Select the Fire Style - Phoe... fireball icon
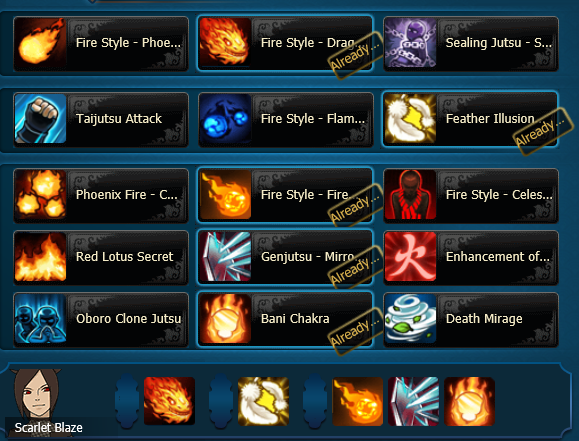579x441 pixels. coord(41,43)
